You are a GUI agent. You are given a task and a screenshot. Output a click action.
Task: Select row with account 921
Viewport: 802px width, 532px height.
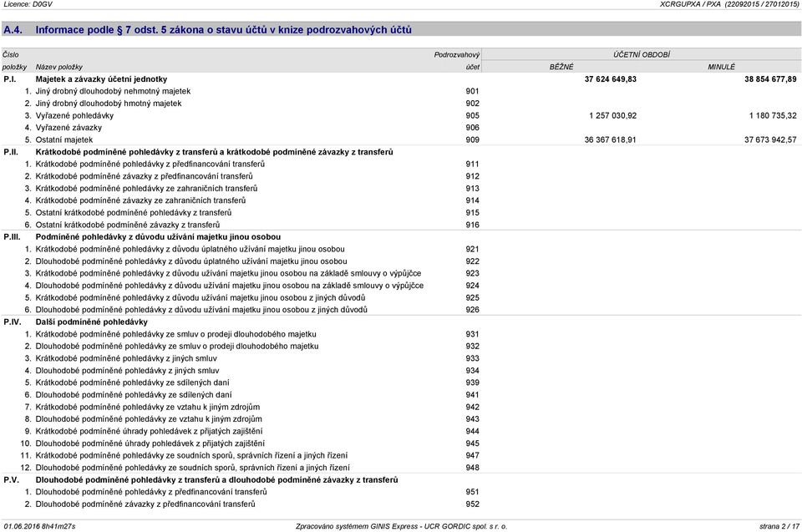coord(401,249)
